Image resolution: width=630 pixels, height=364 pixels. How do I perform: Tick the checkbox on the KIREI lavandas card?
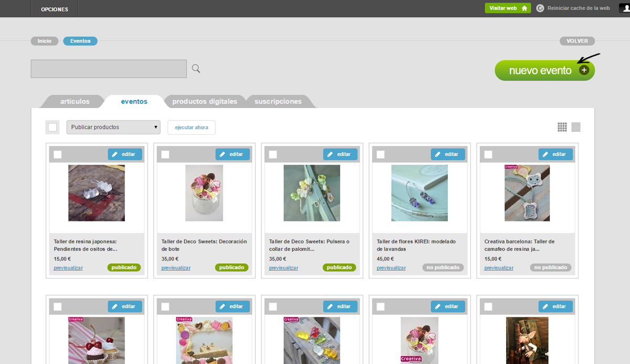pos(381,154)
